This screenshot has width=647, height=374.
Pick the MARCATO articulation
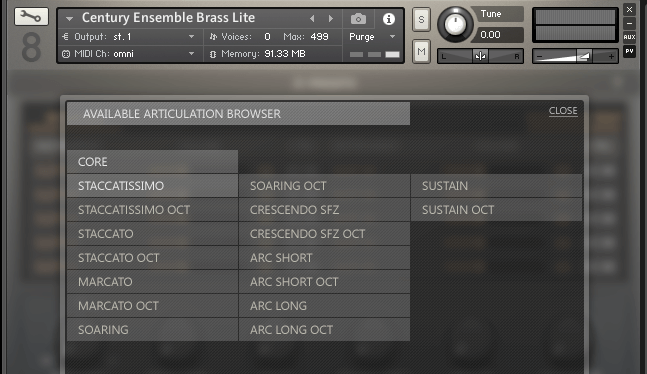pos(152,282)
